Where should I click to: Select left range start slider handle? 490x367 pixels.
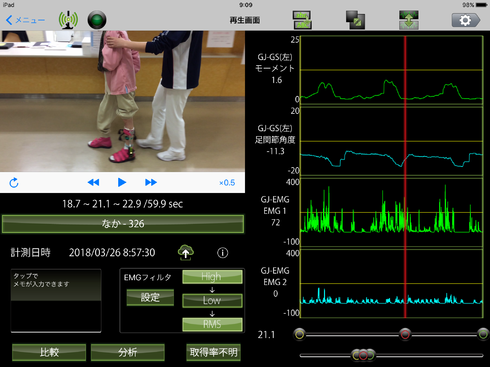[300, 334]
